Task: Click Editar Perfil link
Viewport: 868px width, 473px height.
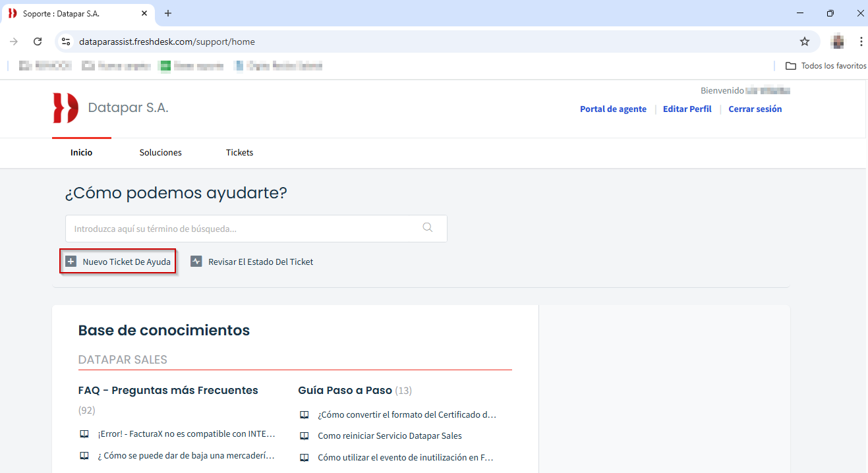Action: point(687,109)
